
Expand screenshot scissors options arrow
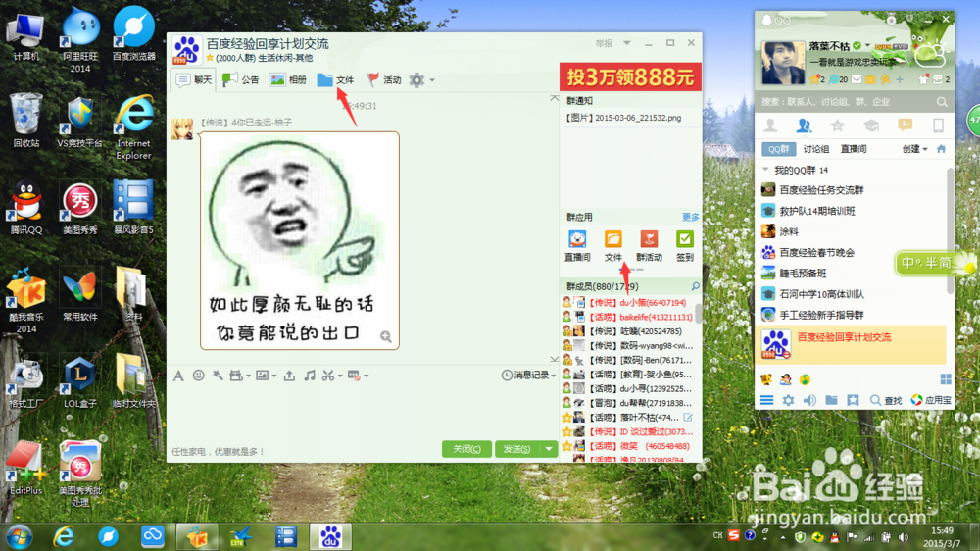point(340,376)
